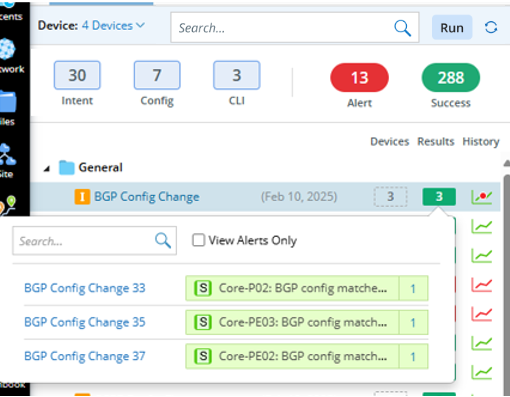Open the Device 4 Devices dropdown
This screenshot has height=397, width=510.
click(x=113, y=26)
